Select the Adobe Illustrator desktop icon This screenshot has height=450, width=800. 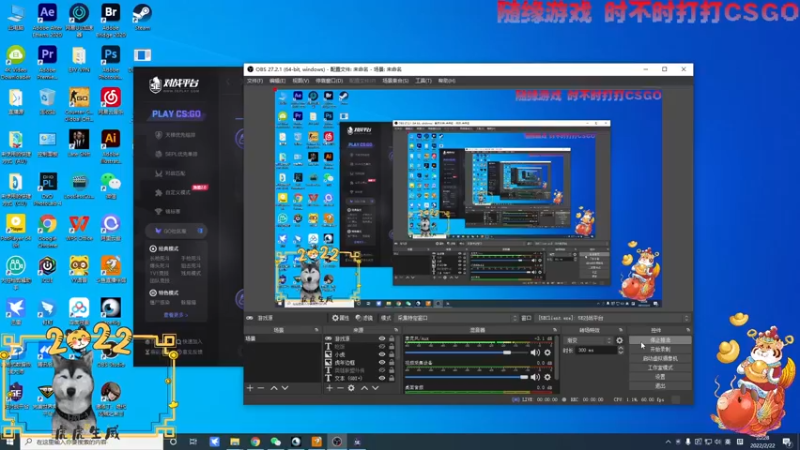(x=111, y=146)
